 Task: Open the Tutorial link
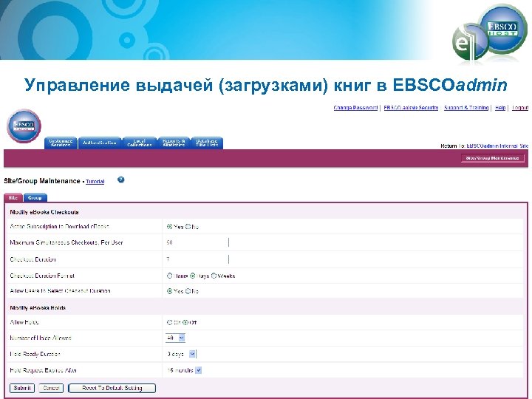(x=95, y=182)
